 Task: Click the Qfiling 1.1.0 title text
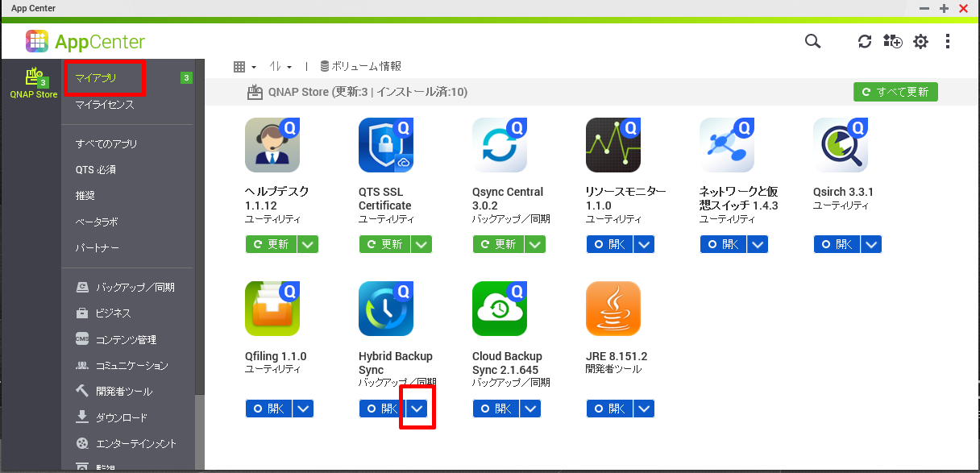(x=276, y=356)
